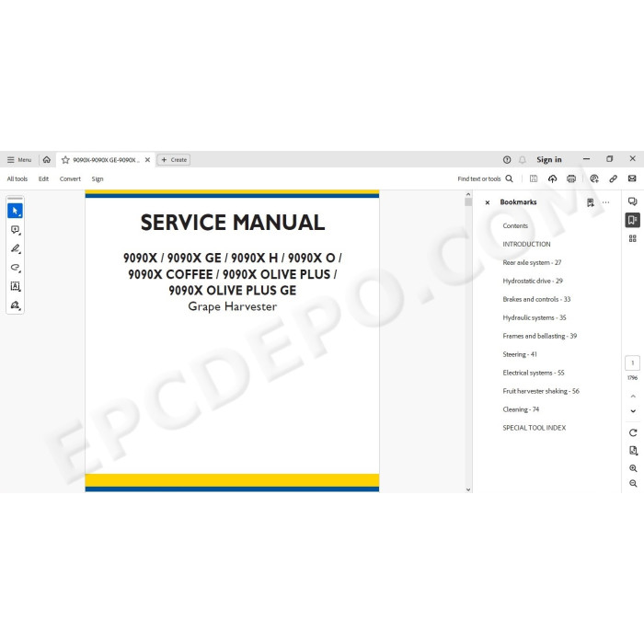
Task: Click the document scrollbar up arrow
Action: coord(468,194)
